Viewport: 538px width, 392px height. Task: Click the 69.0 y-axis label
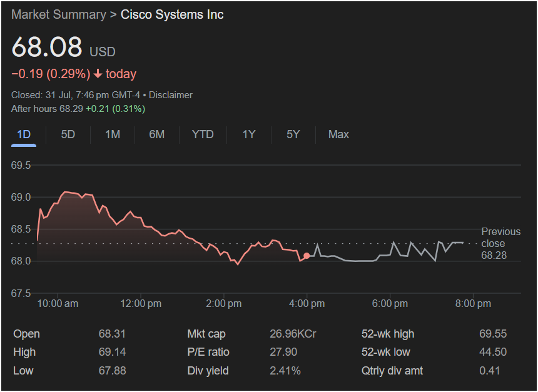pos(21,197)
